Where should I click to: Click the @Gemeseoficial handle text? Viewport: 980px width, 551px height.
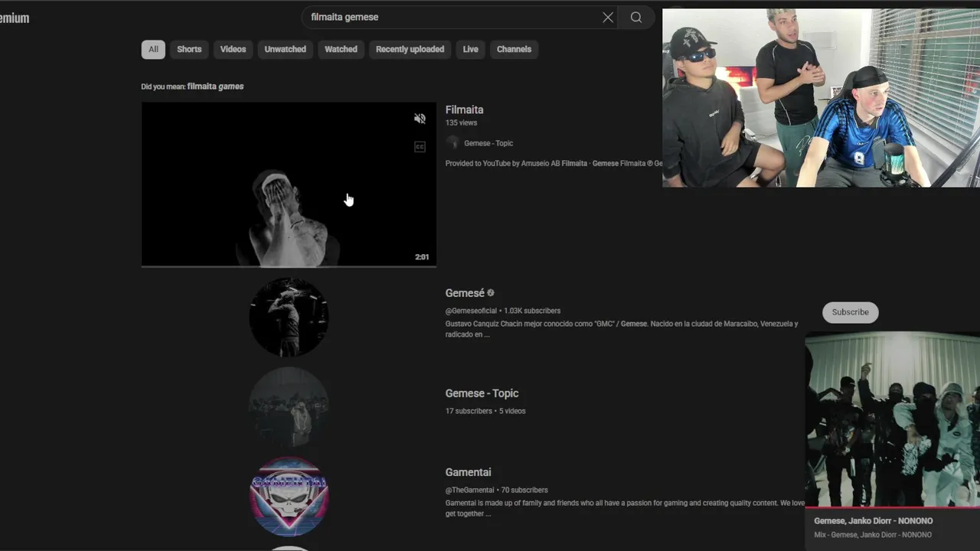471,311
